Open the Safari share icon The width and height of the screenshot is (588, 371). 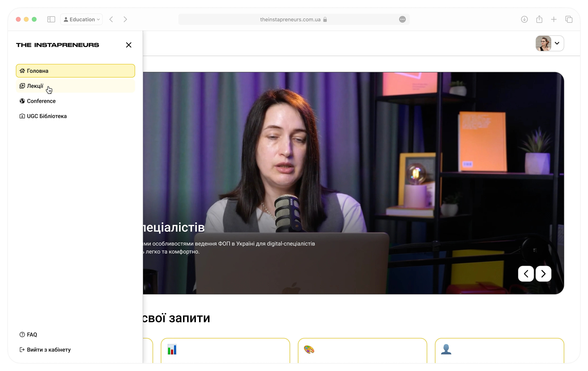(539, 19)
